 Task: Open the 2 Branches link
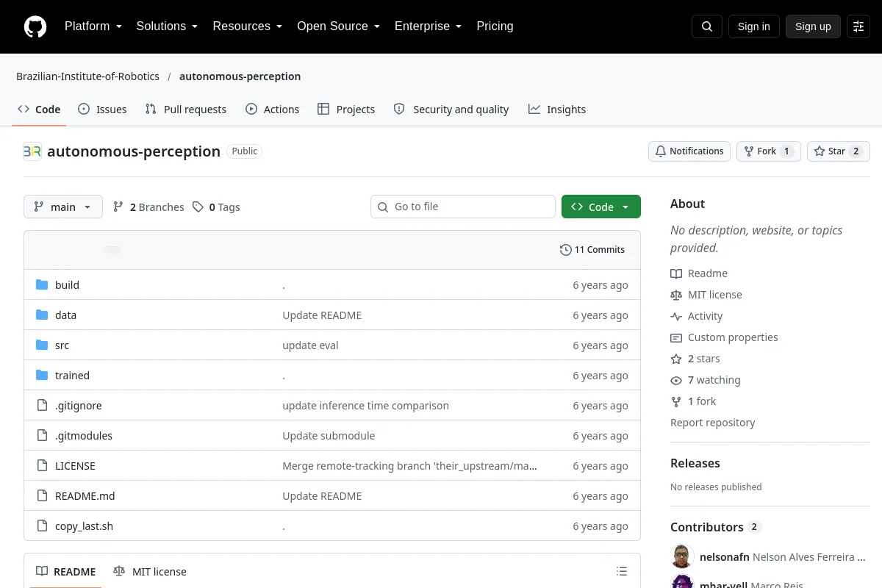pyautogui.click(x=148, y=207)
